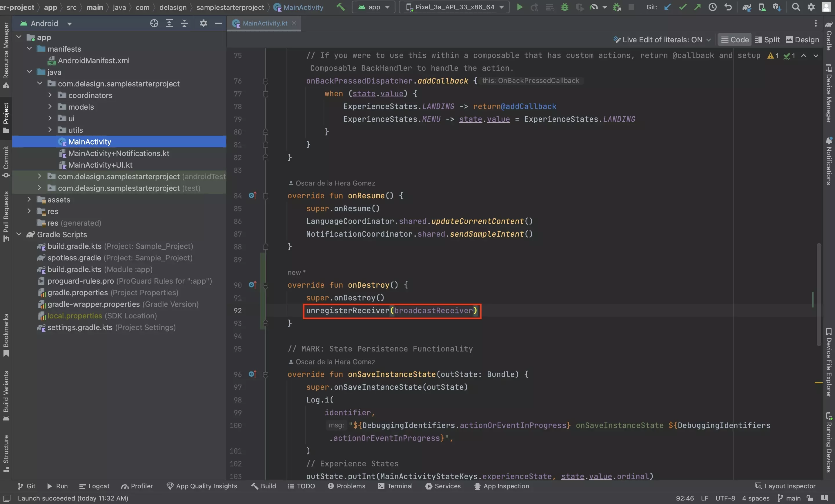Viewport: 835px width, 504px height.
Task: Click the Profile app gauge icon
Action: click(x=593, y=7)
